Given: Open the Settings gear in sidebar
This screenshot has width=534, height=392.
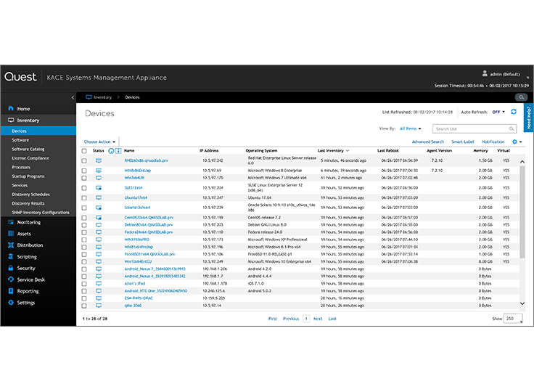Looking at the screenshot, I should [x=11, y=303].
